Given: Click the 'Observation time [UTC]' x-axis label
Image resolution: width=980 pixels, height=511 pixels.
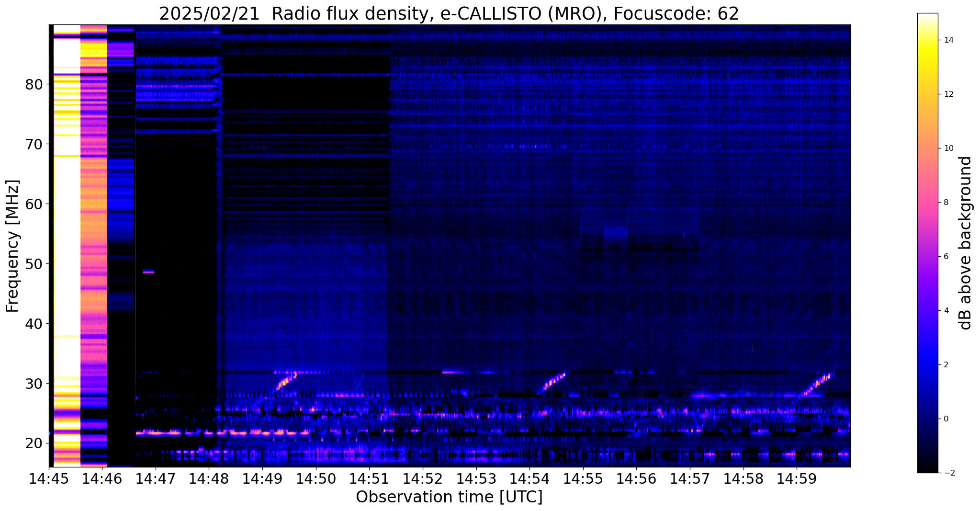Looking at the screenshot, I should (449, 497).
